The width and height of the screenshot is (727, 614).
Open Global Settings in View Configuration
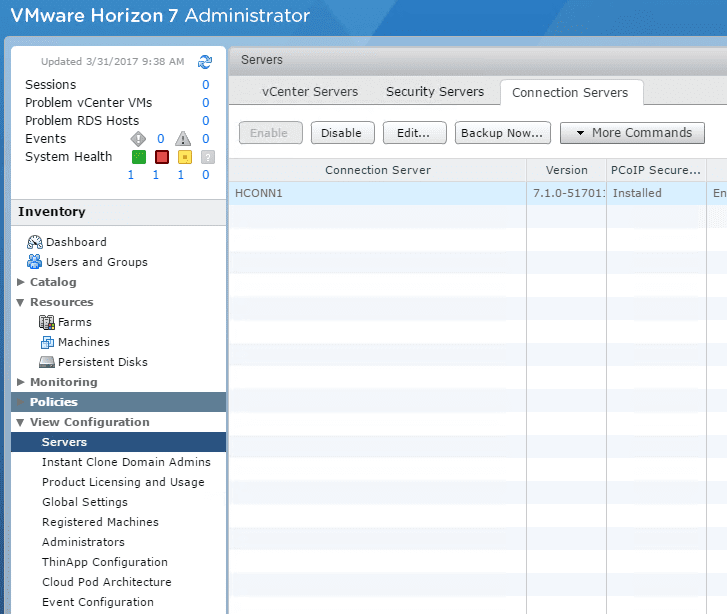tap(85, 502)
